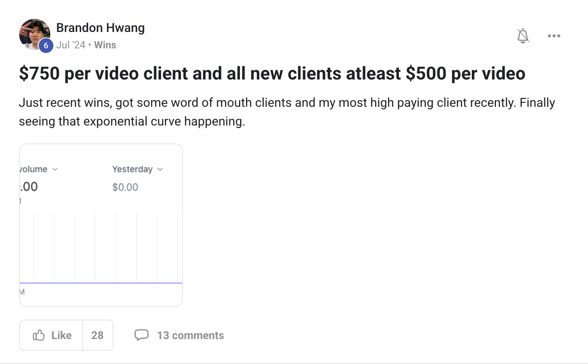Expand the volume dropdown chevron
This screenshot has width=588, height=364.
(x=55, y=169)
